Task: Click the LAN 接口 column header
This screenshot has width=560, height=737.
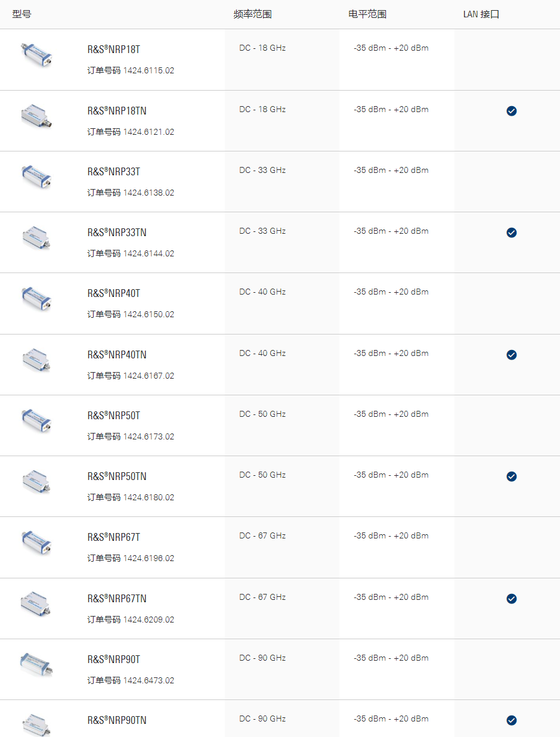Action: coord(481,14)
